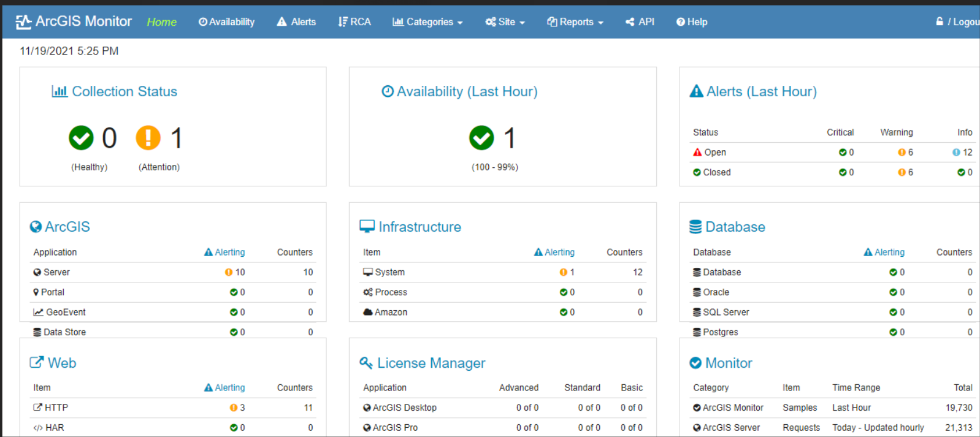
Task: Click the ArcGIS globe heading icon
Action: coord(36,227)
